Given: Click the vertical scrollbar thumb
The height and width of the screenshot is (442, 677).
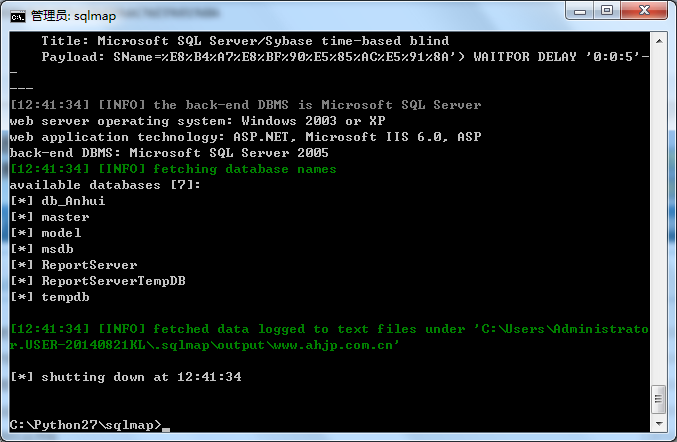Looking at the screenshot, I should [x=659, y=399].
